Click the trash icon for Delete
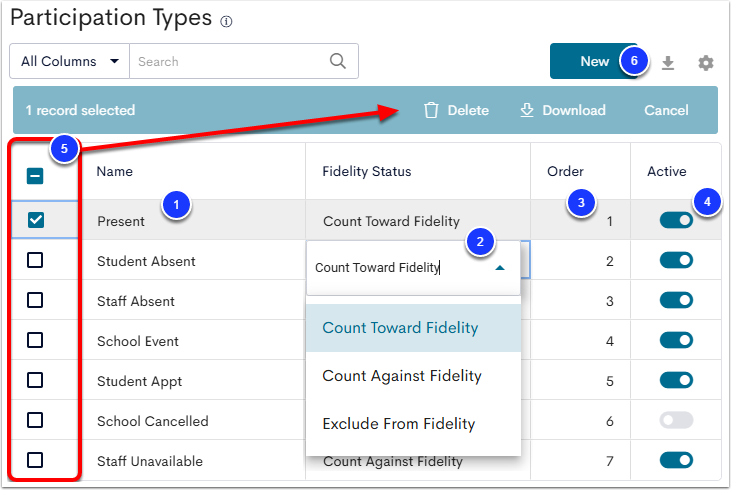This screenshot has height=490, width=731. tap(431, 110)
